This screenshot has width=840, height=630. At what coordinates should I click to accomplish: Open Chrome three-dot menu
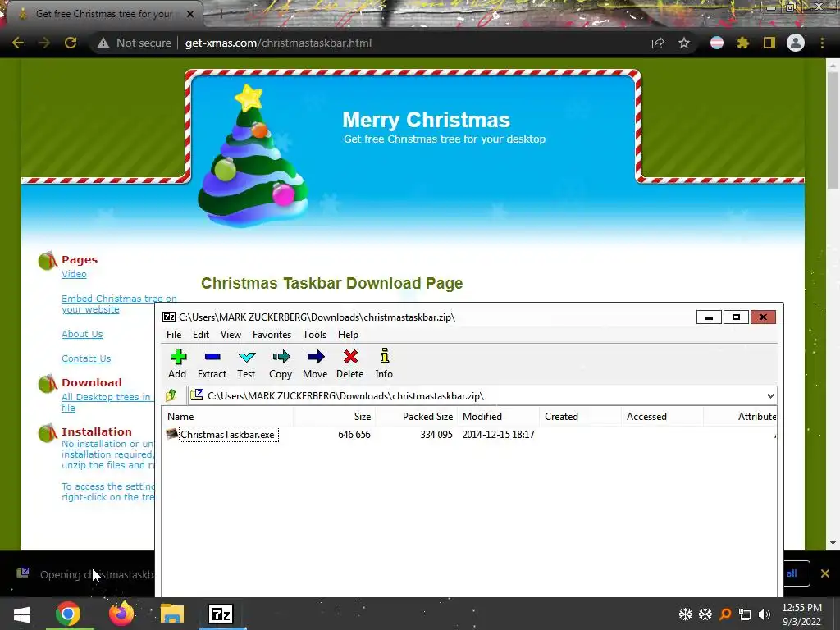point(822,43)
